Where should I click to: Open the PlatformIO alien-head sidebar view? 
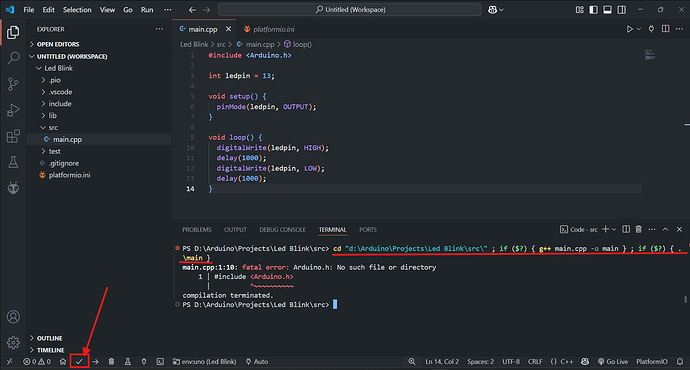click(13, 188)
